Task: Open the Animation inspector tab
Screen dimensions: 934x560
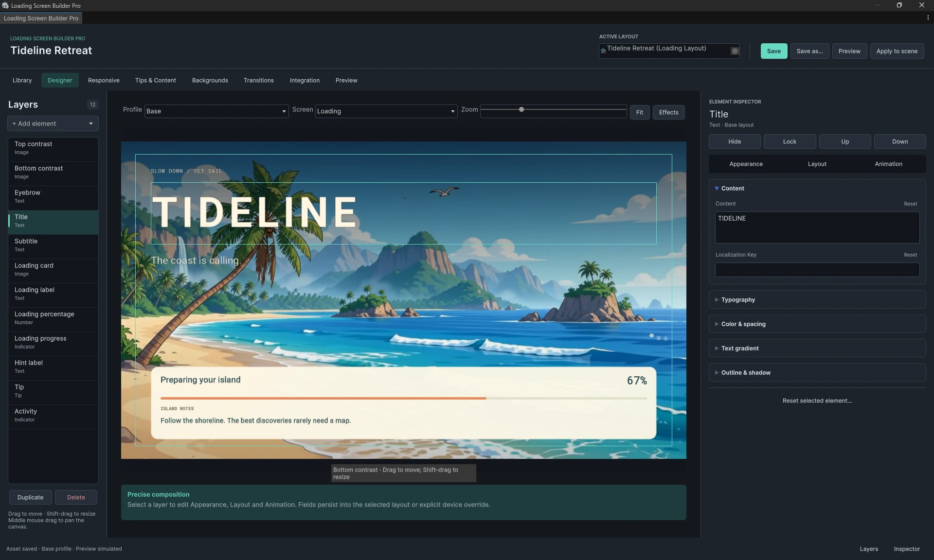Action: (888, 164)
